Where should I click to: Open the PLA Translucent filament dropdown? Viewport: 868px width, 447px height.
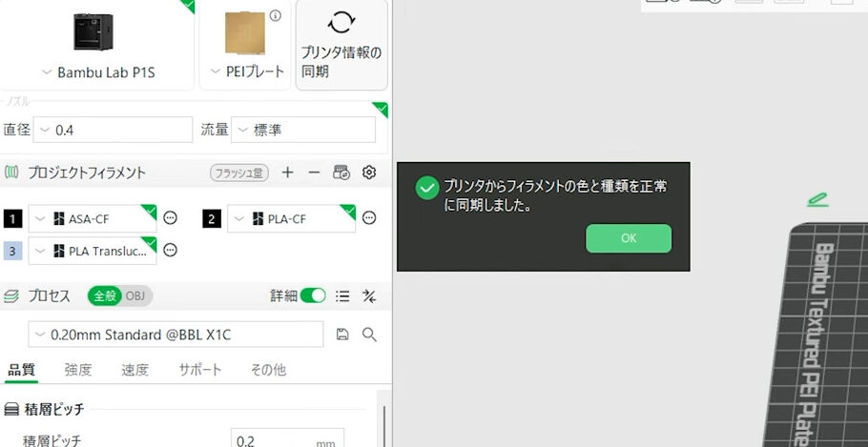93,252
